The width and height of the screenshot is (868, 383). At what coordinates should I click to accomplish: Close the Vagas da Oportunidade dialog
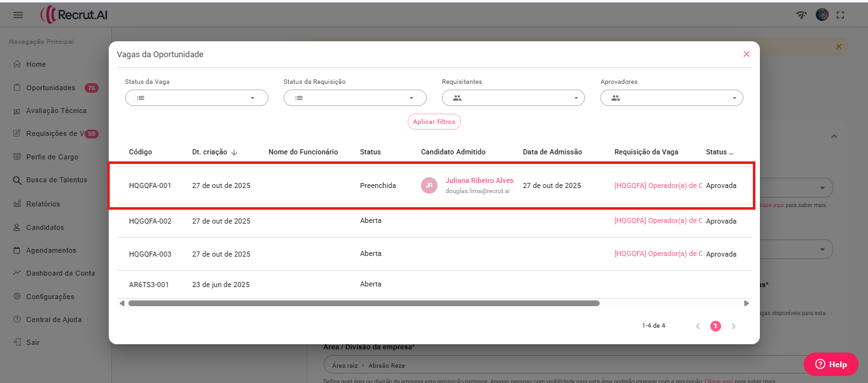point(747,54)
